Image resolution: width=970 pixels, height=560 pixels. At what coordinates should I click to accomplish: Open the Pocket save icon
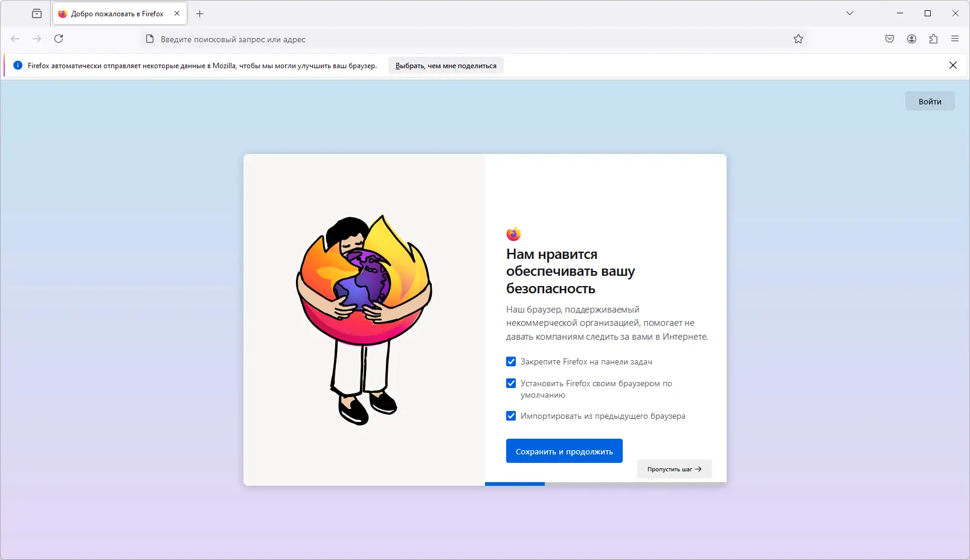[890, 39]
